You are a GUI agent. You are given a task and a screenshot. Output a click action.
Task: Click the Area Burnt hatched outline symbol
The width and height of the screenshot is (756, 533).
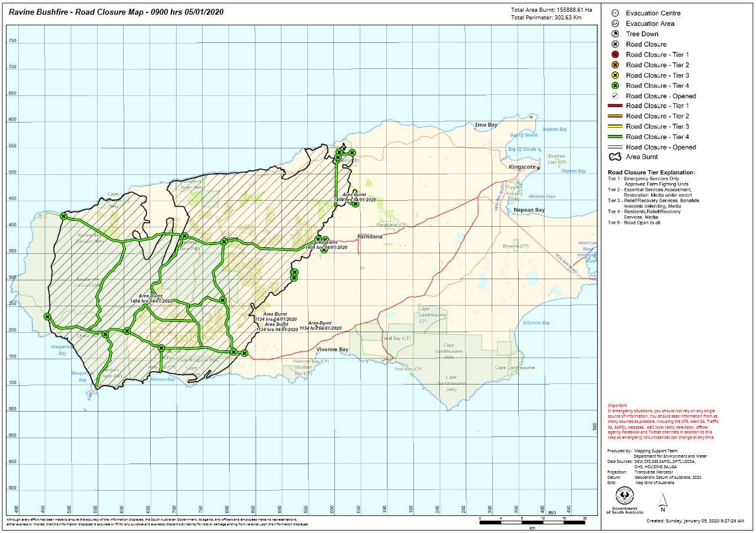pyautogui.click(x=615, y=157)
